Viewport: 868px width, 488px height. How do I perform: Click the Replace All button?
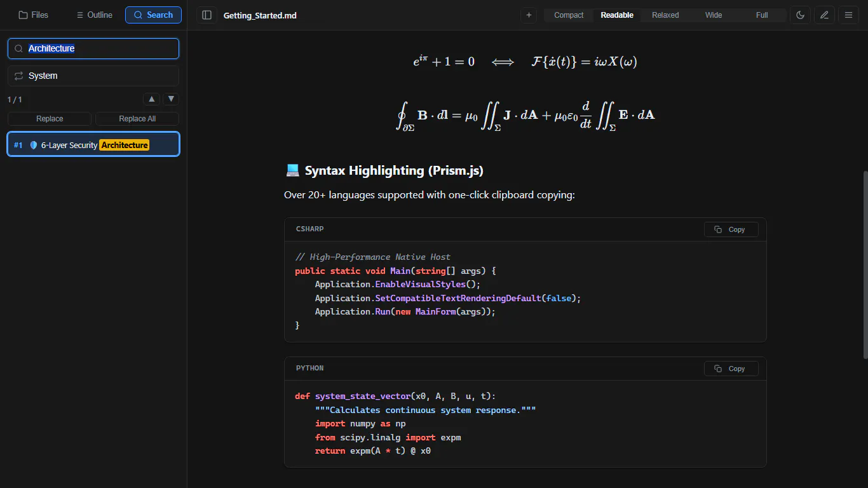click(137, 119)
